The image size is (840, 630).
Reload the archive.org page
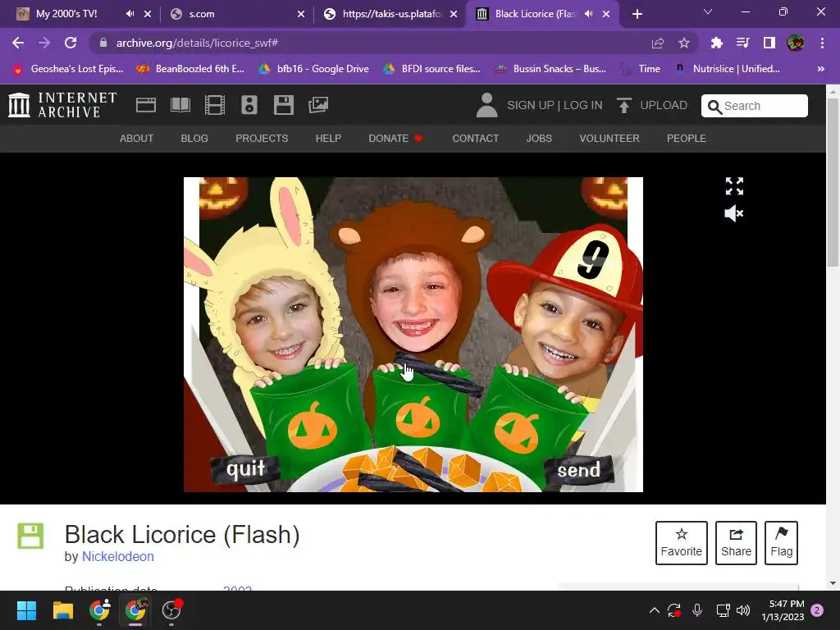71,43
